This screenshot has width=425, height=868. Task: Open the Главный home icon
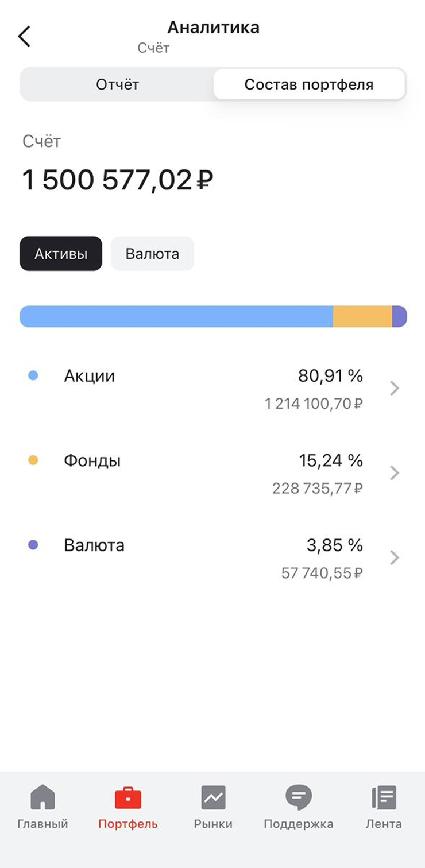[x=42, y=798]
